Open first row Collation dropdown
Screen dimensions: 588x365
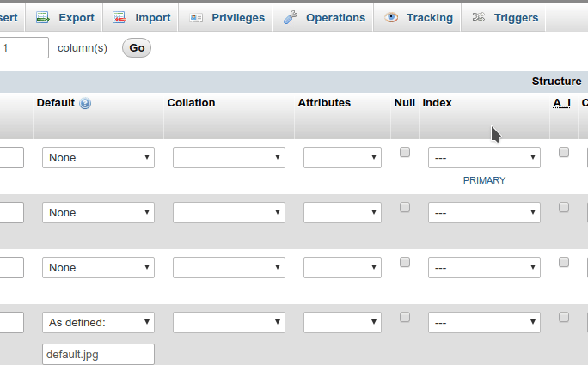(x=229, y=158)
